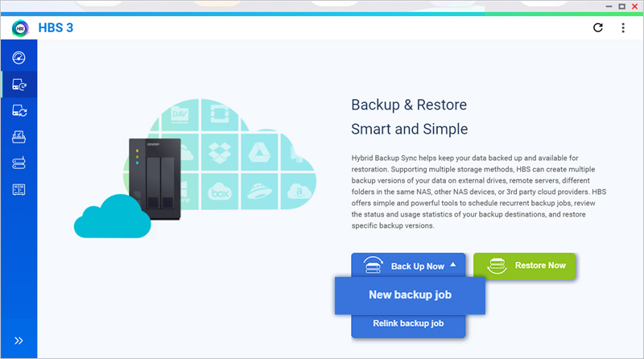
Task: Click the NAS device illustration
Action: [x=155, y=179]
